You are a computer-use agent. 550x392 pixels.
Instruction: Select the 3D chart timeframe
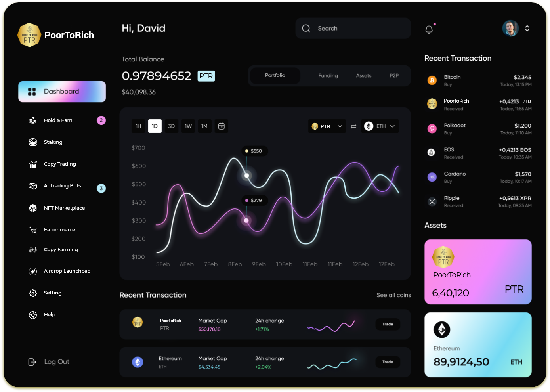point(172,126)
